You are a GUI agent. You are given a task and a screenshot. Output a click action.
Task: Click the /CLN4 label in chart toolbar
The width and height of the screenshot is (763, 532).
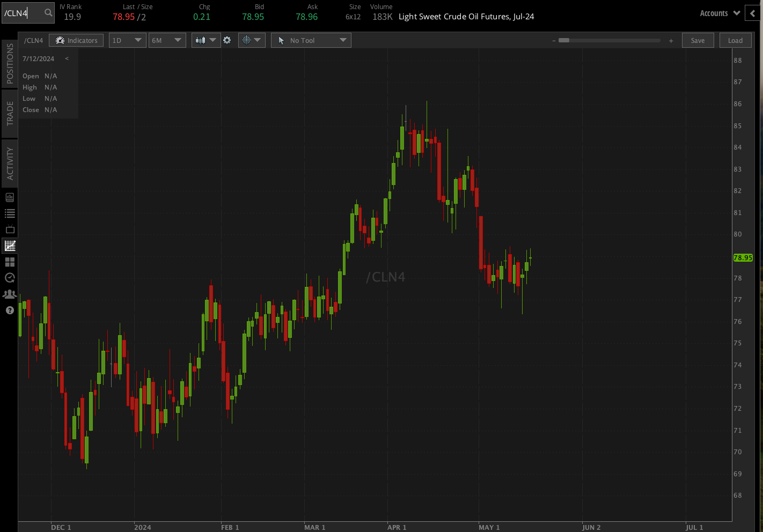click(x=33, y=40)
